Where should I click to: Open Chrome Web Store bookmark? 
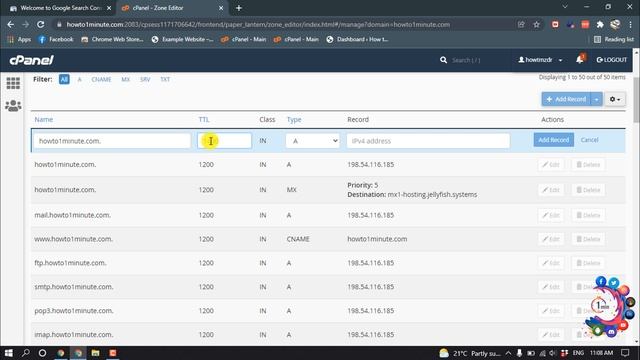pyautogui.click(x=112, y=39)
